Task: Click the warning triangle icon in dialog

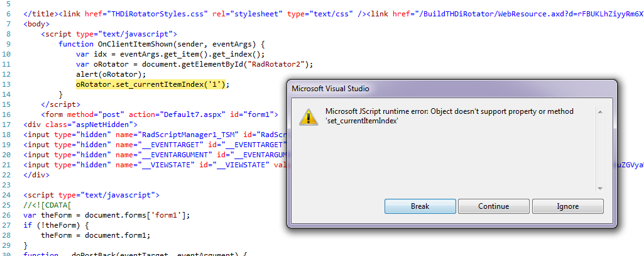Action: pyautogui.click(x=308, y=116)
